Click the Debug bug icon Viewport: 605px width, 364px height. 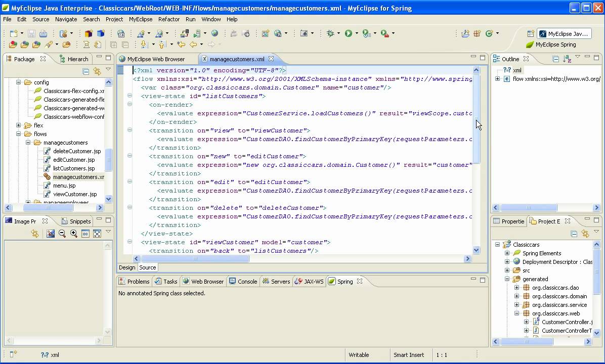[x=330, y=33]
